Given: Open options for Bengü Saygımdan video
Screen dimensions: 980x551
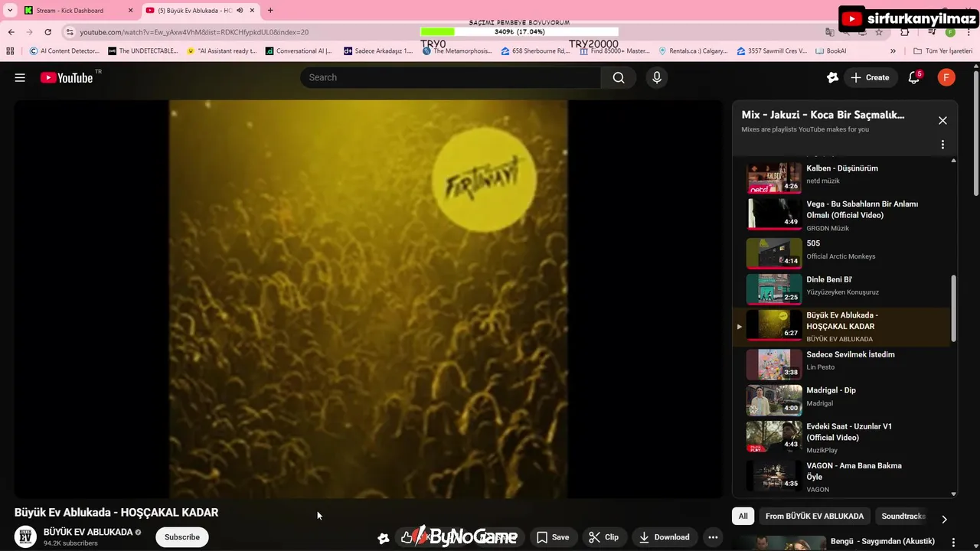Looking at the screenshot, I should (x=954, y=543).
